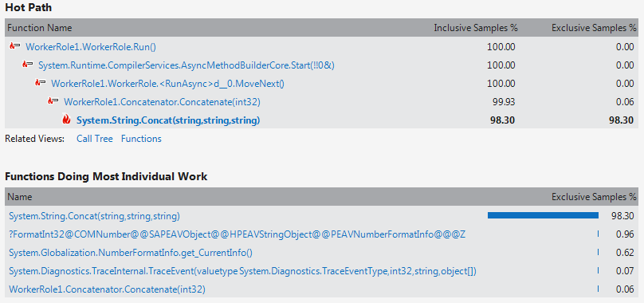Click the flame icon beside bold System.String.Concat

[66, 120]
